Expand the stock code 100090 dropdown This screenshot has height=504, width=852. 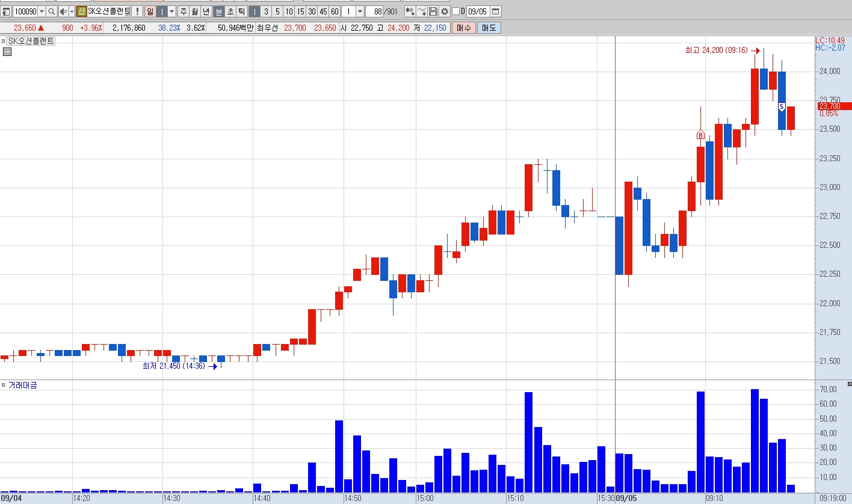pyautogui.click(x=42, y=11)
